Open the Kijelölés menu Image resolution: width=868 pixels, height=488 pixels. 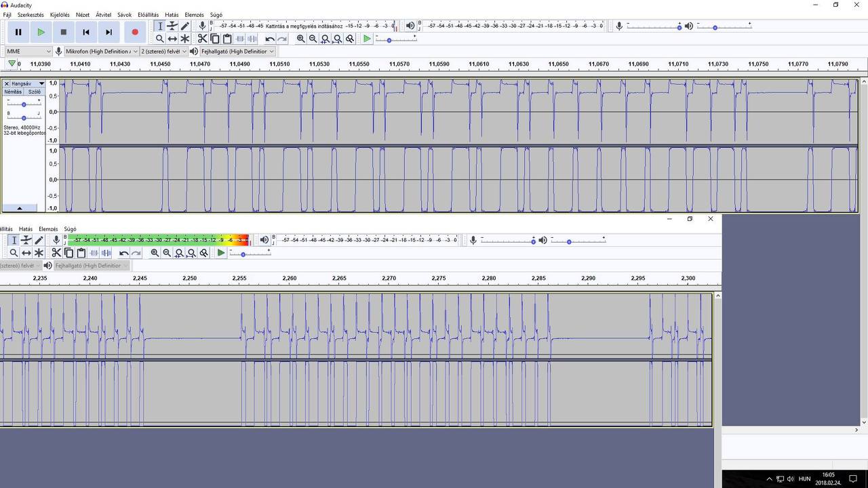point(60,15)
